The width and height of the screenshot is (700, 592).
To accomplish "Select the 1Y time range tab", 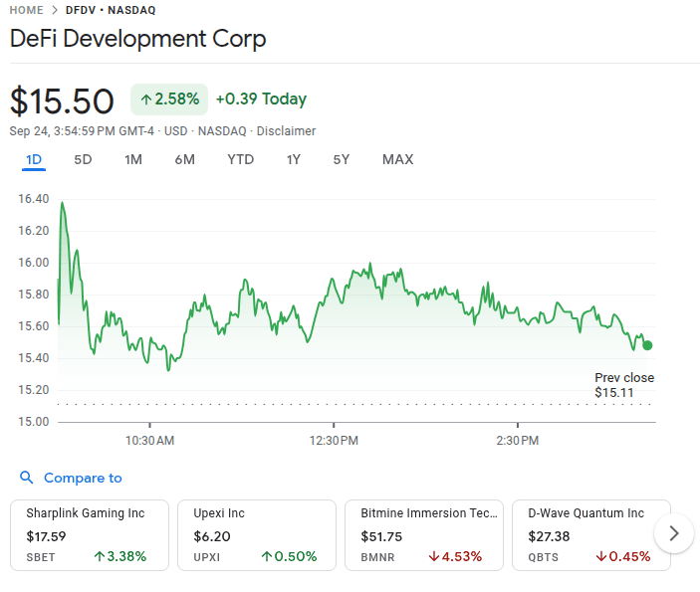I will [x=294, y=160].
